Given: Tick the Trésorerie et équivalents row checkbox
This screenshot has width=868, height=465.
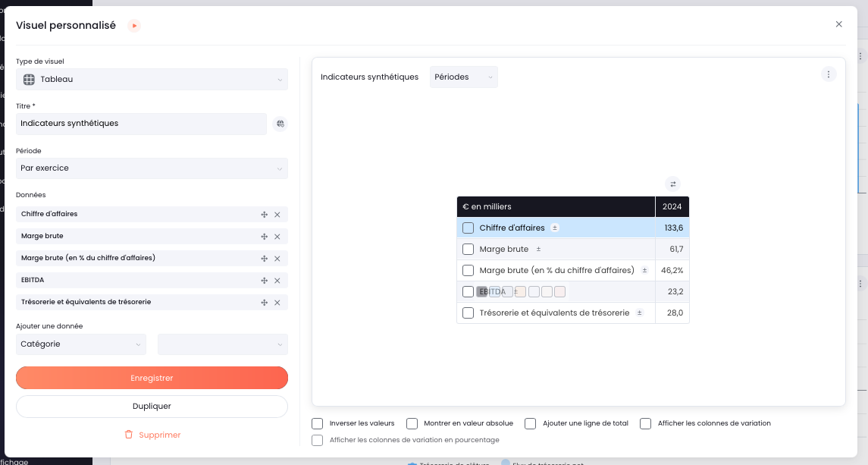Looking at the screenshot, I should pos(468,313).
